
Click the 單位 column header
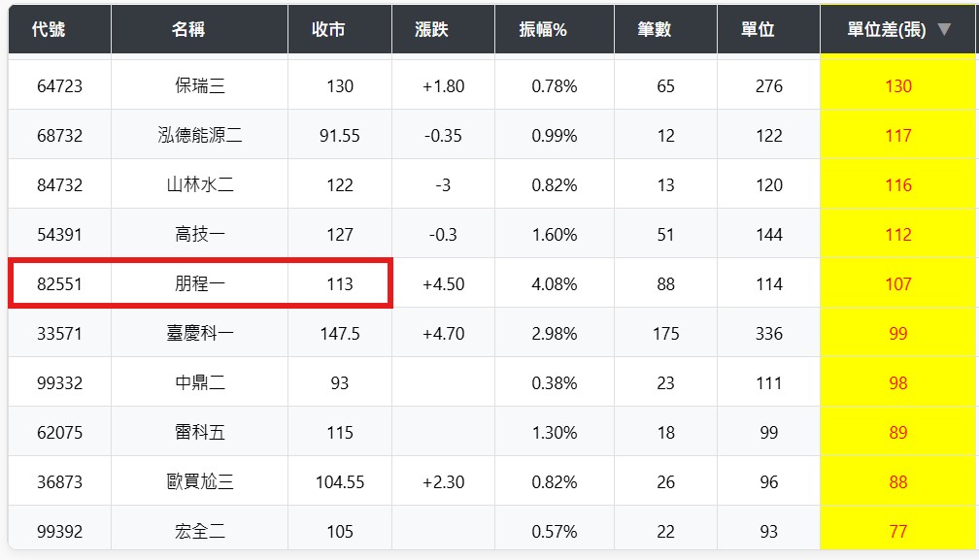758,29
